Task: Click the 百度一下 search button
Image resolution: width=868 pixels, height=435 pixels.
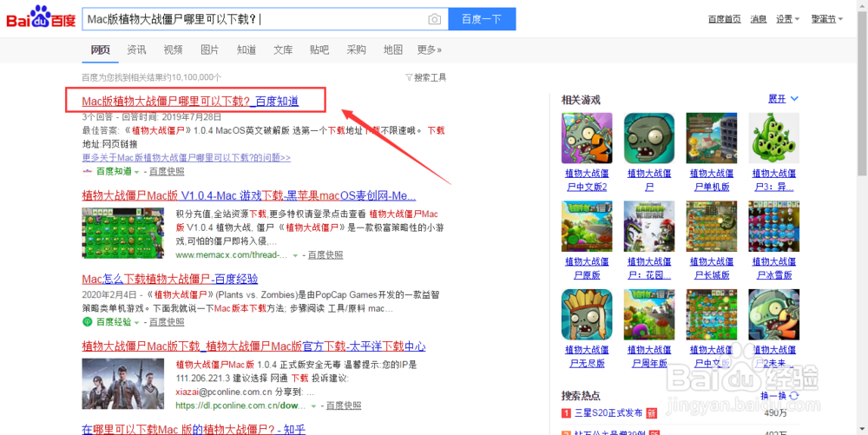Action: (x=482, y=19)
